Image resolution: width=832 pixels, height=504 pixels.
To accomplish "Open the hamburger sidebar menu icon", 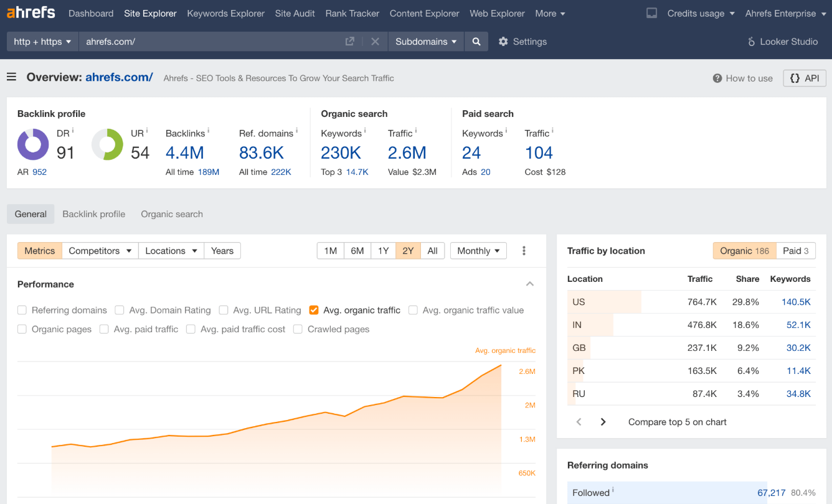I will 11,77.
